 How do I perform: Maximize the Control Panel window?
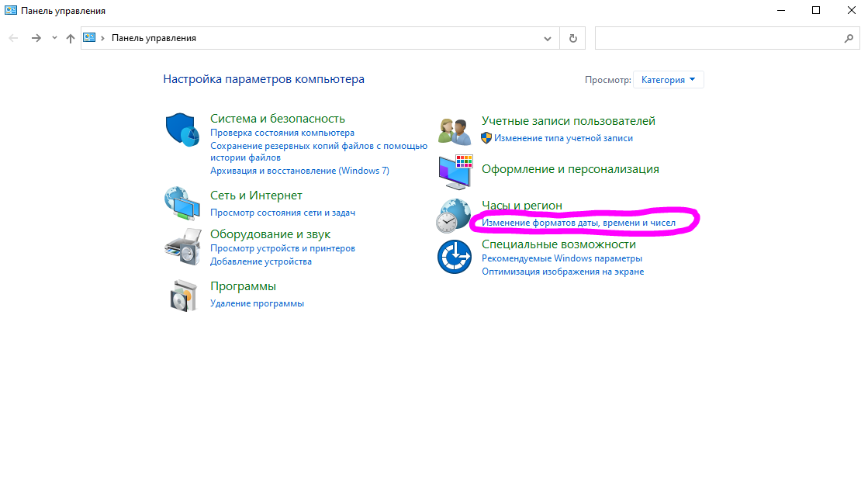816,11
